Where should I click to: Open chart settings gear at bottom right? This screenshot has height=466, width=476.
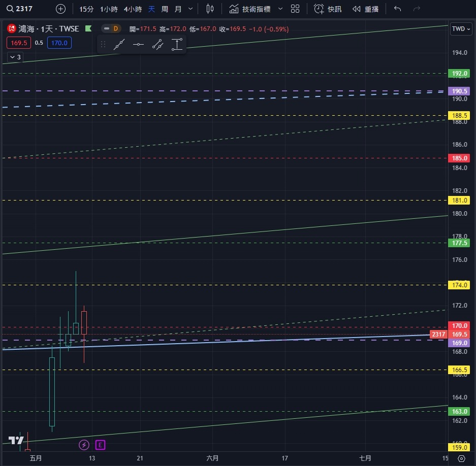click(x=461, y=458)
